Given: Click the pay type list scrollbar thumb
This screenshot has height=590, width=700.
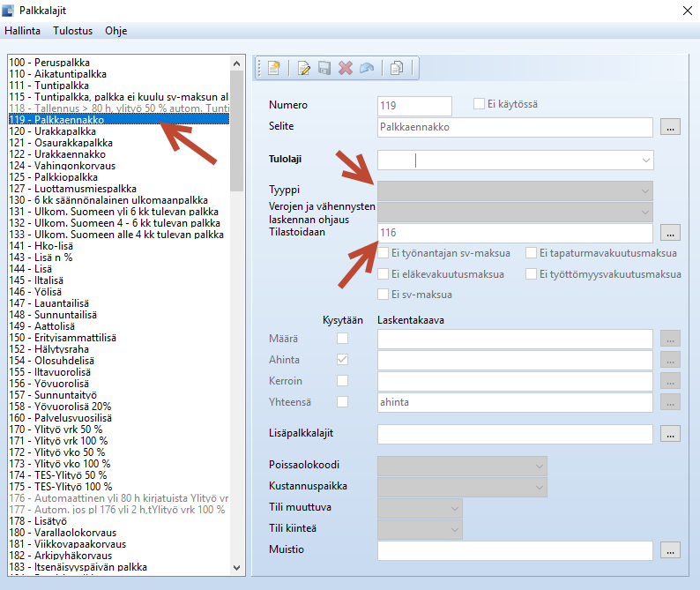Looking at the screenshot, I should tap(236, 131).
